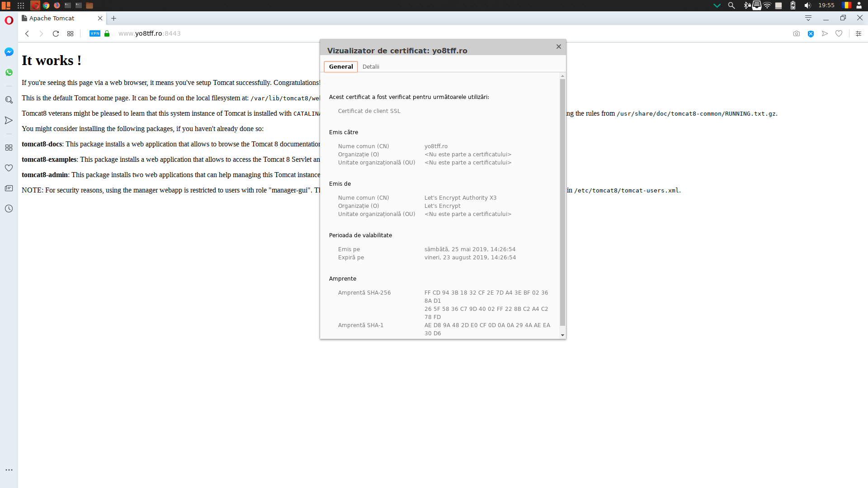Open Speed Dial from the sidebar

click(x=9, y=148)
